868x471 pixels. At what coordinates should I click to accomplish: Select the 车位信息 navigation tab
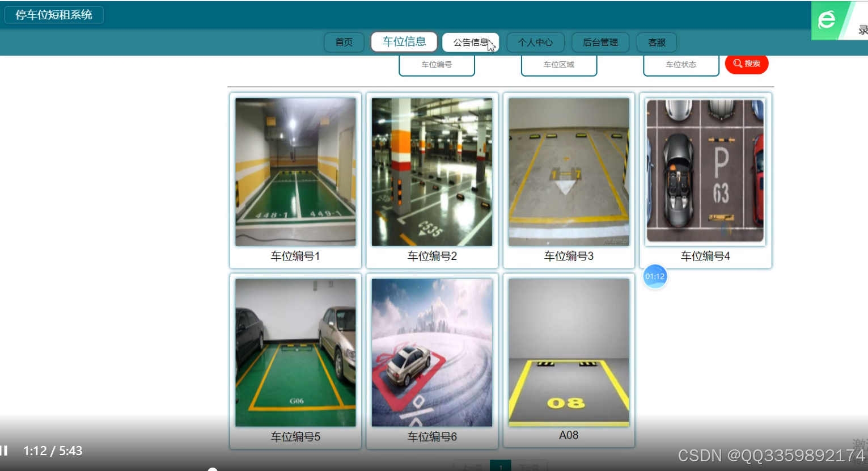tap(404, 41)
